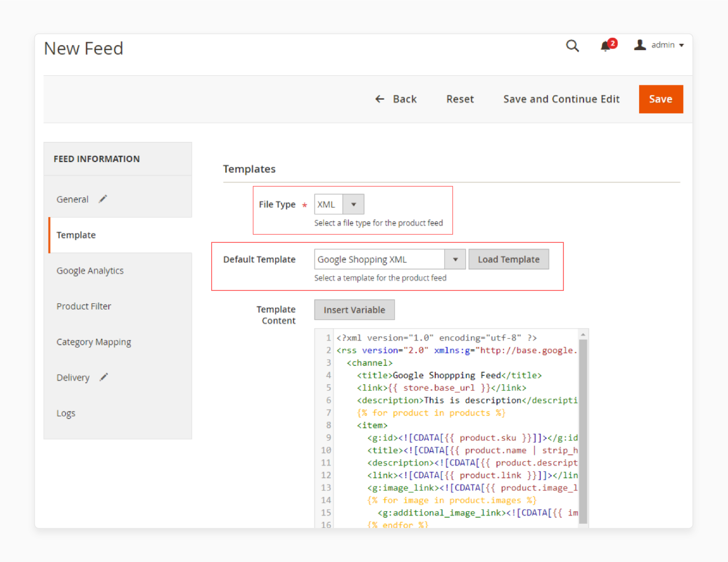Viewport: 728px width, 562px height.
Task: Click line 5 store.base_url link text
Action: tap(441, 388)
